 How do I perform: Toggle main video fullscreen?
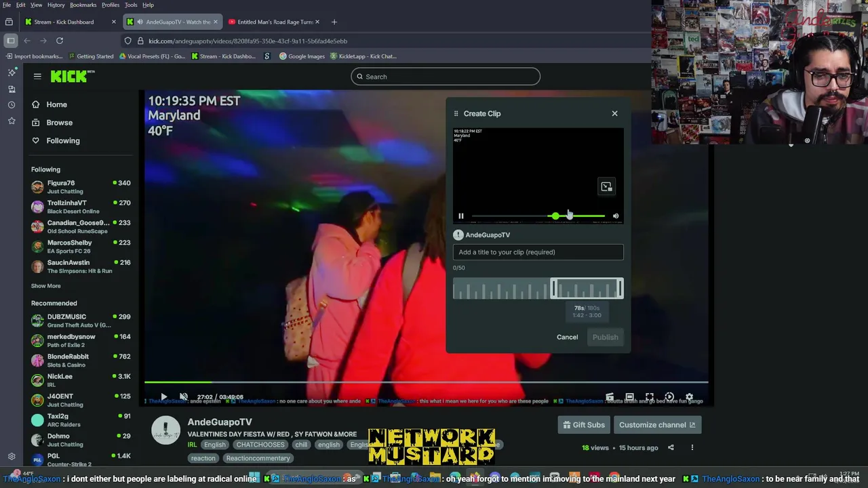pos(649,397)
